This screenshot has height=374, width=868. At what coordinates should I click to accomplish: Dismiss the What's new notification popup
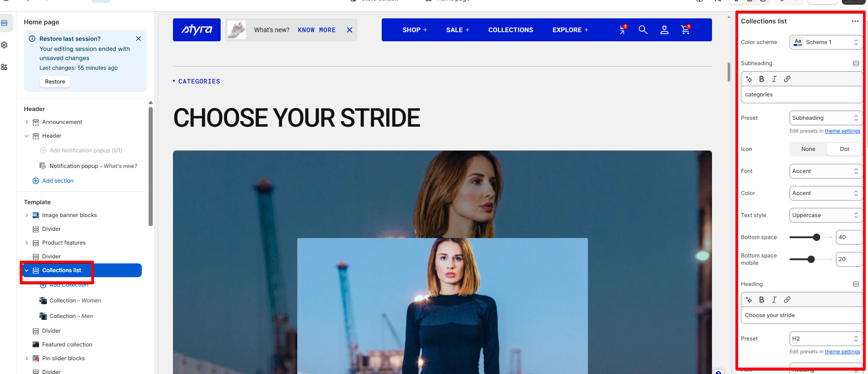pos(350,30)
